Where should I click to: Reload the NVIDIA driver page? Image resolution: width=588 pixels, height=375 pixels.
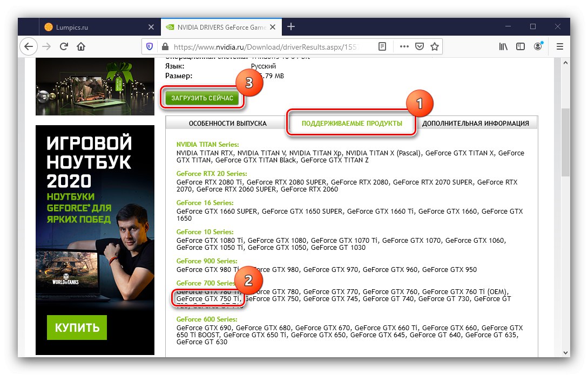pyautogui.click(x=64, y=46)
